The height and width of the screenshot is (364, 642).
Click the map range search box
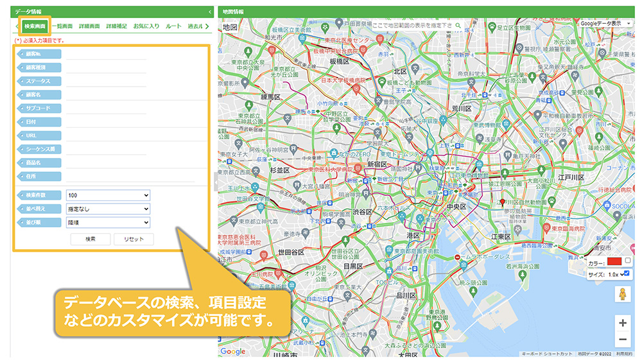tap(413, 26)
